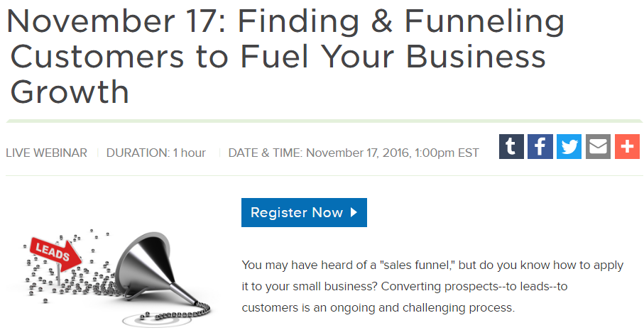Tweet this webinar via Twitter icon
The image size is (644, 335).
[569, 147]
